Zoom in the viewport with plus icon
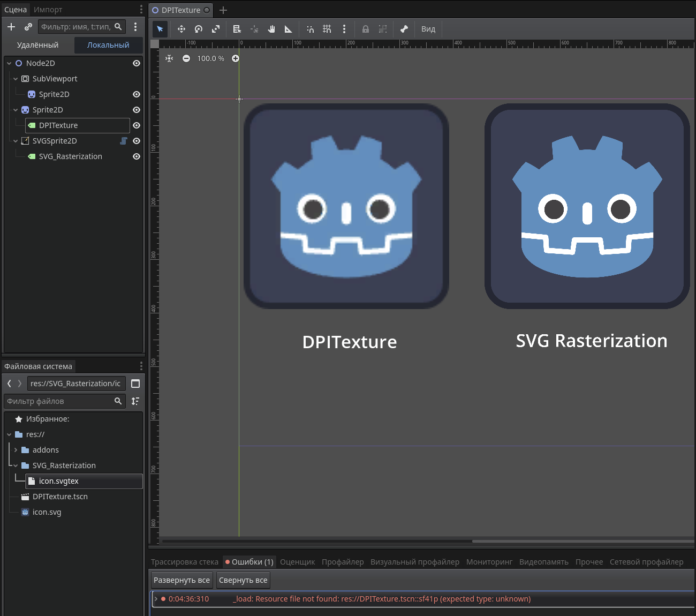This screenshot has width=696, height=616. 236,58
